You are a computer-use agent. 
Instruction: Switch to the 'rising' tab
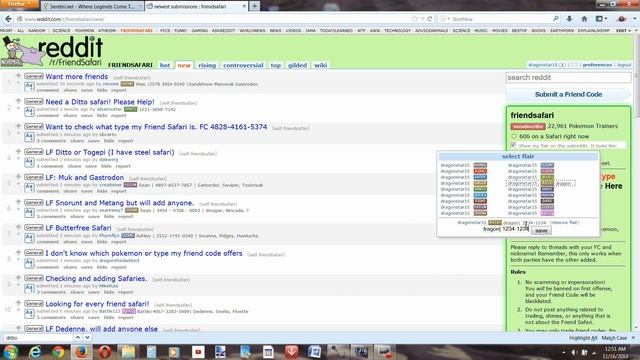tap(207, 65)
